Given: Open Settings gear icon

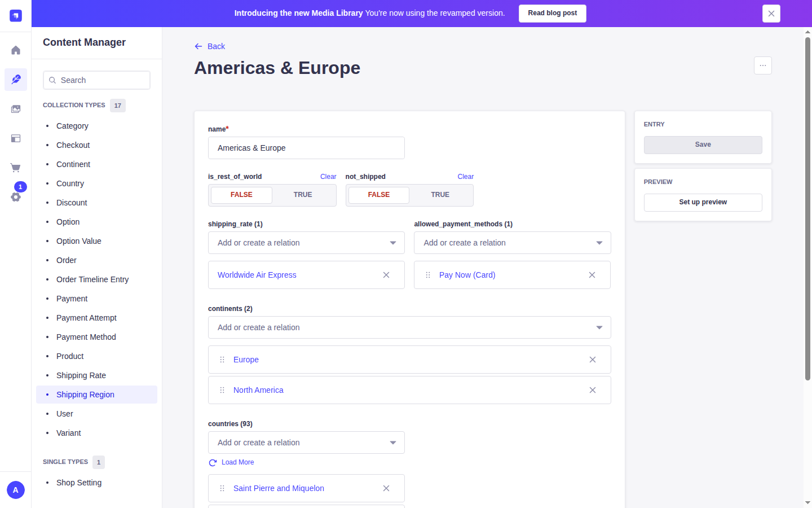Looking at the screenshot, I should [16, 197].
